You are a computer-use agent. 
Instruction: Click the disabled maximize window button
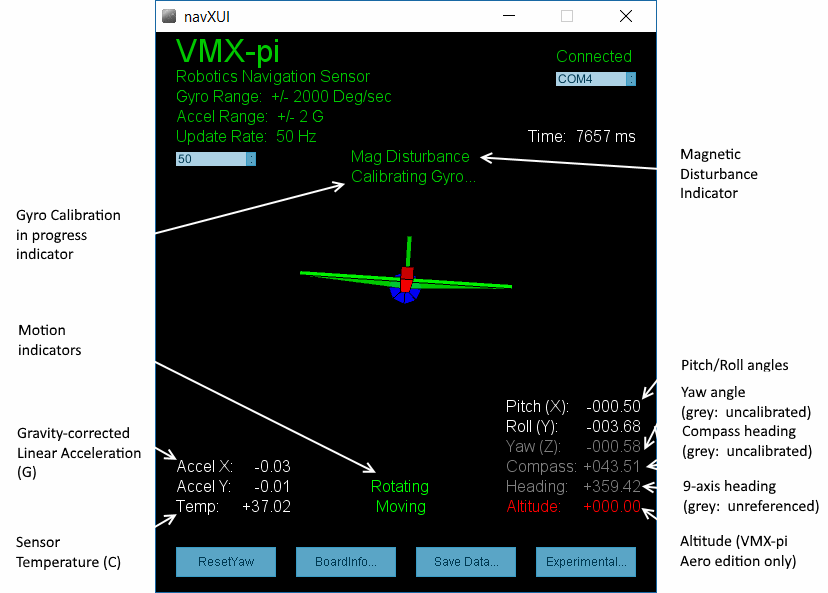(567, 16)
